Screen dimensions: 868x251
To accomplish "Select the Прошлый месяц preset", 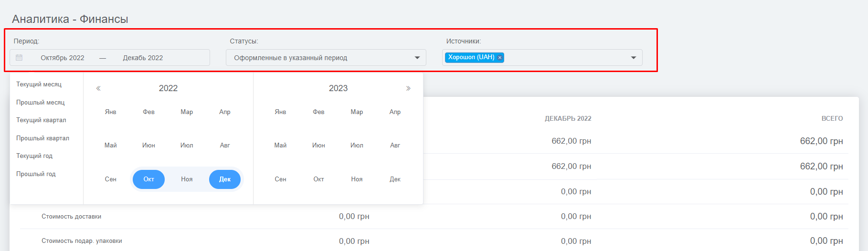I will pos(41,103).
